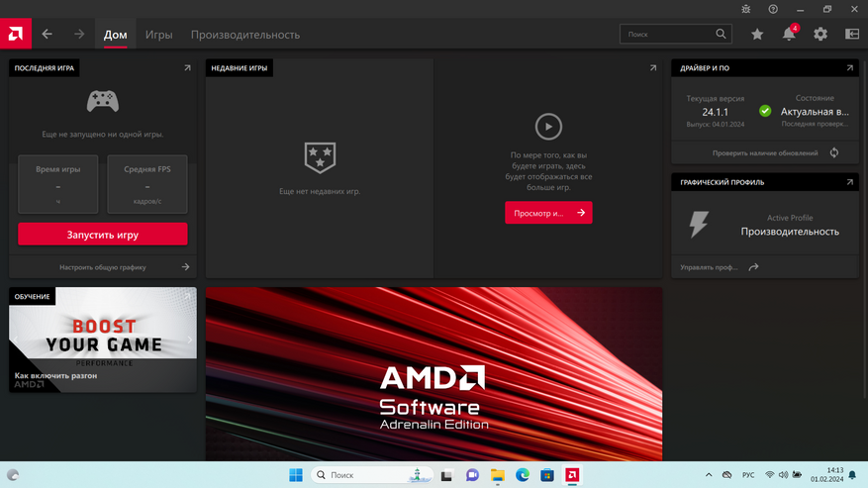The width and height of the screenshot is (868, 488).
Task: Click the green status checkmark
Action: pyautogui.click(x=765, y=111)
